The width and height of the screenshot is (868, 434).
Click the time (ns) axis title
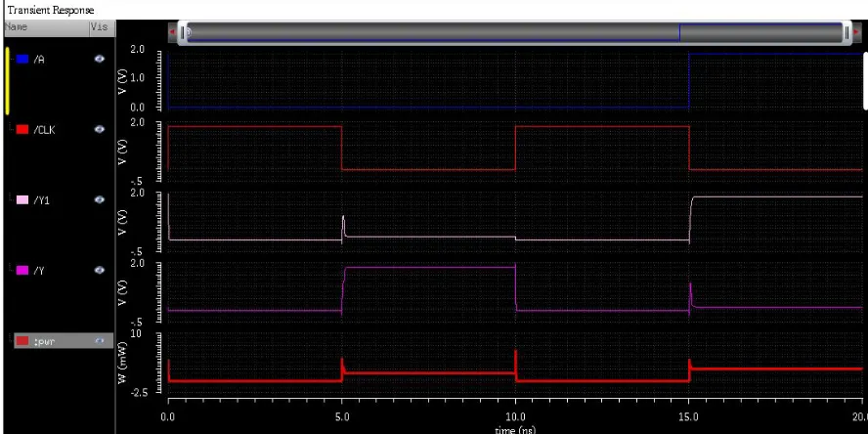pos(515,429)
